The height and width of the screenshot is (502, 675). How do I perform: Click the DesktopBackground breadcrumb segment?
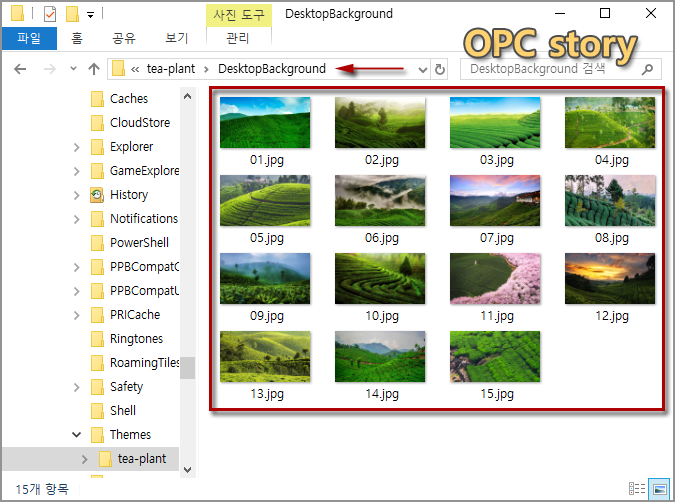(272, 69)
